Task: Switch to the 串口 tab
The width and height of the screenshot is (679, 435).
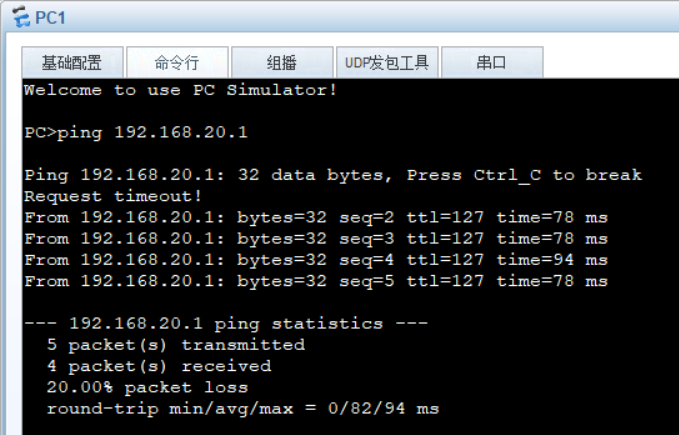Action: pos(491,63)
